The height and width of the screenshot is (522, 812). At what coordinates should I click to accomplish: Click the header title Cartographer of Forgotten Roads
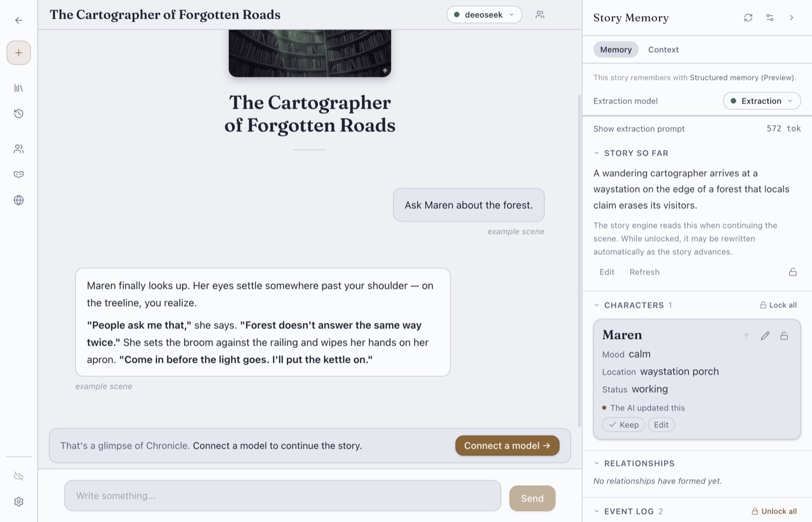[165, 14]
